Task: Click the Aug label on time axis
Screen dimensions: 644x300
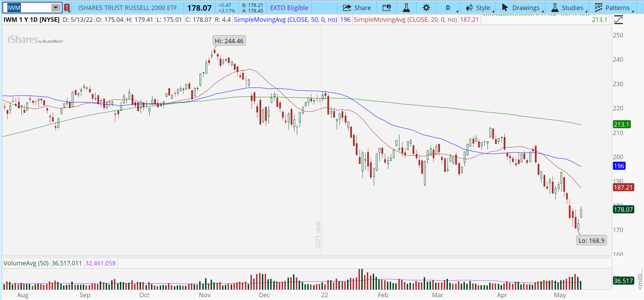Action: [x=23, y=295]
